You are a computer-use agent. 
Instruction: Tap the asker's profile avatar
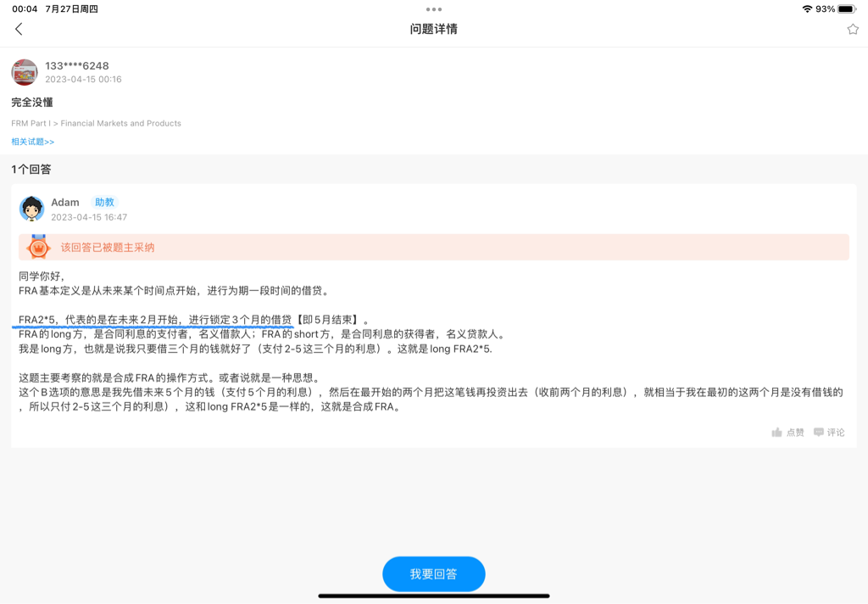pos(25,72)
